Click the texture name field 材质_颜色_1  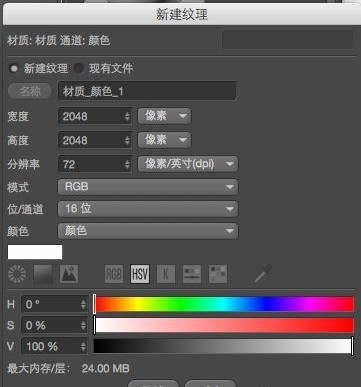147,91
